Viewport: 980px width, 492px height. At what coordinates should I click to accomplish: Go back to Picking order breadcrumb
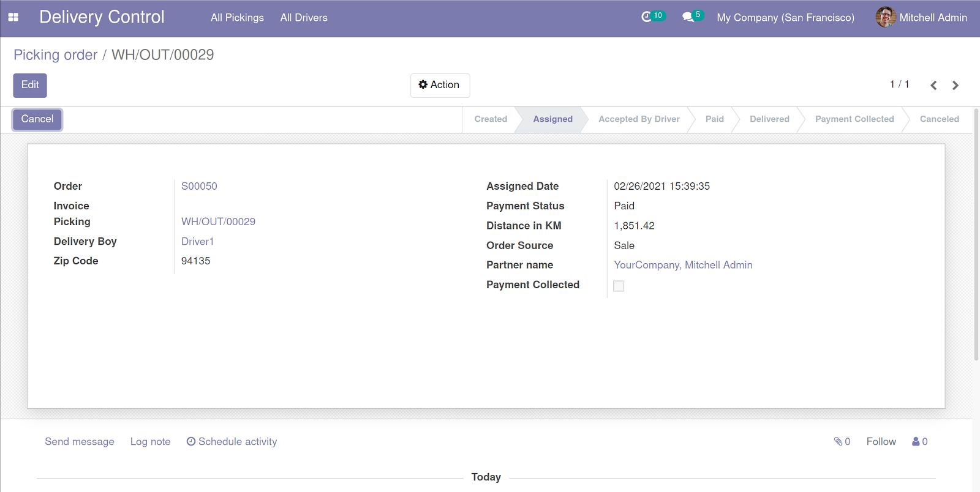pyautogui.click(x=55, y=55)
